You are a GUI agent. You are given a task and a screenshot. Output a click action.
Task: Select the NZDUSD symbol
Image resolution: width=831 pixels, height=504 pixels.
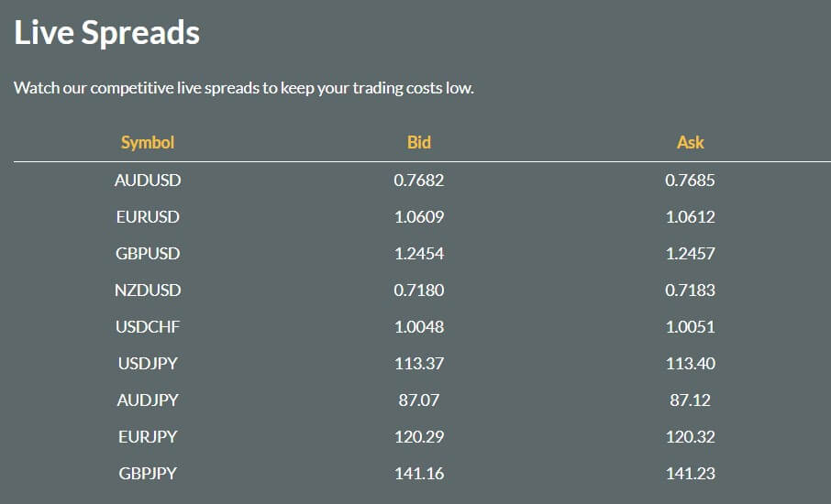(148, 290)
